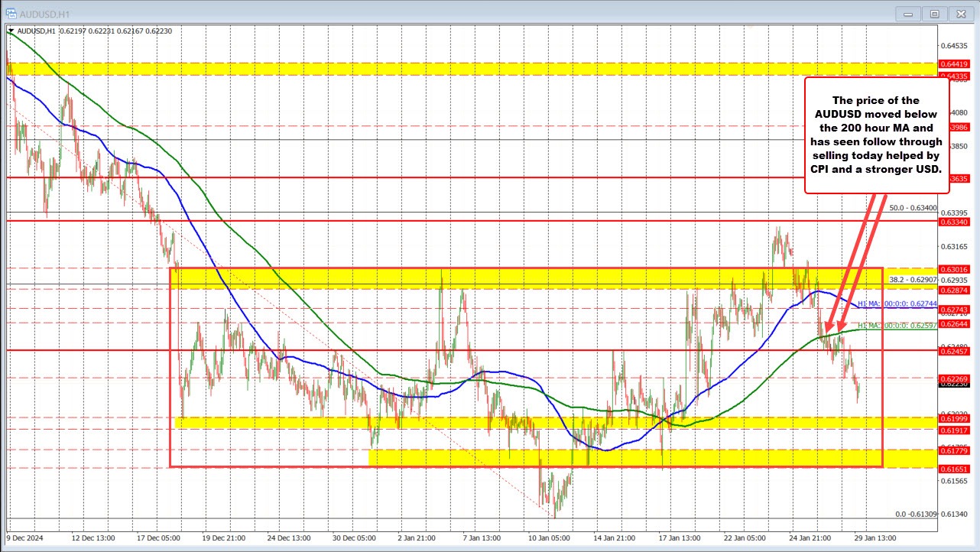Select the 50.0 - 0.63400 Fibonacci label

913,207
